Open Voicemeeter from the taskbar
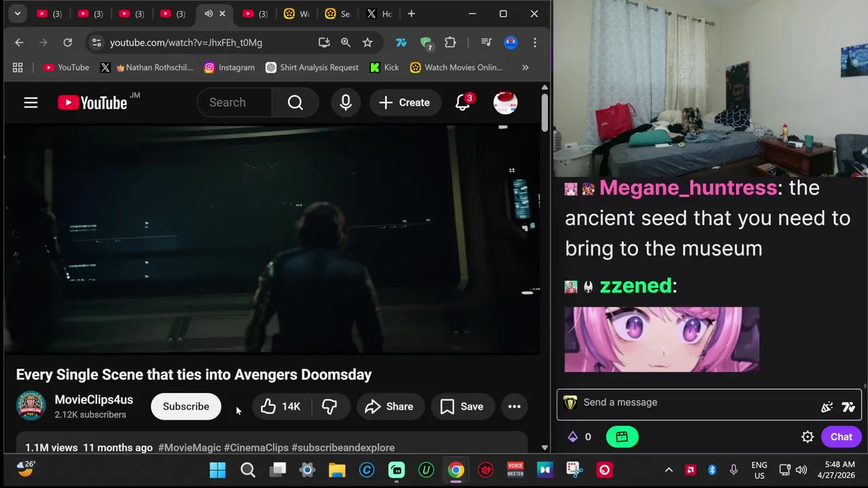This screenshot has height=488, width=868. tap(515, 470)
